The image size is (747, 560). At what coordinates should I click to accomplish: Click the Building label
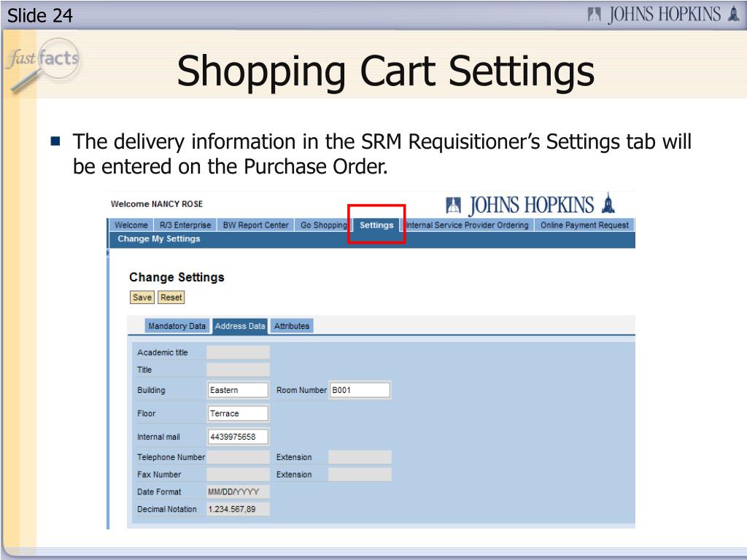(x=151, y=390)
